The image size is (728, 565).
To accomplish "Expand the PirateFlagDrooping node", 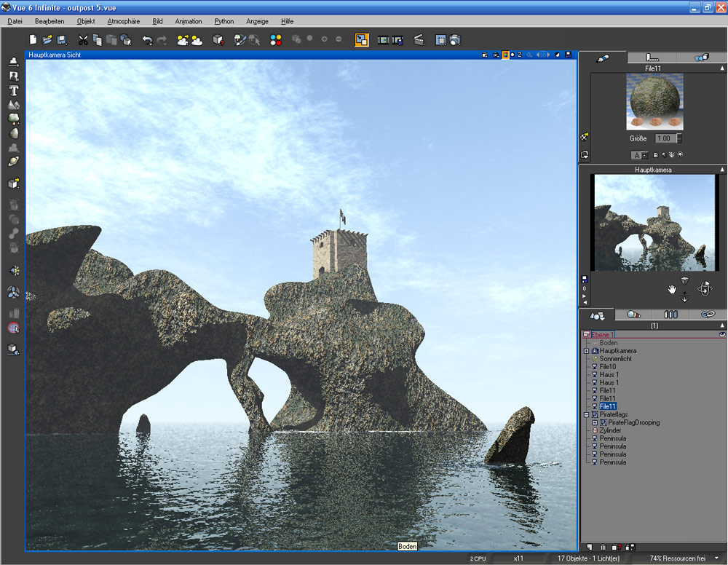I will click(x=594, y=422).
